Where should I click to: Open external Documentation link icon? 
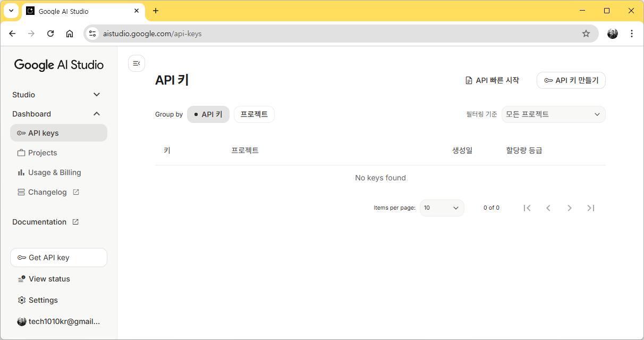[x=75, y=222]
